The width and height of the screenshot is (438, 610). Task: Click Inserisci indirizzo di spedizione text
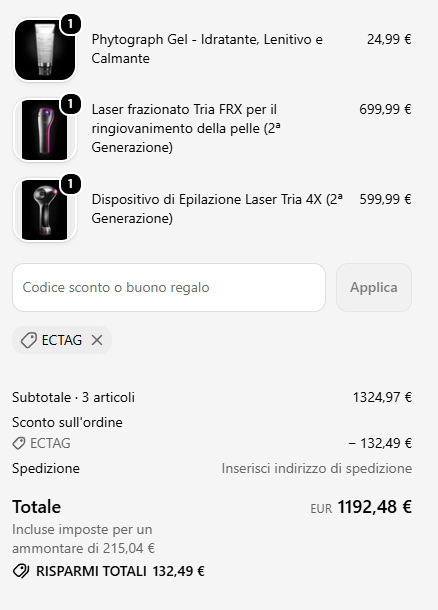[317, 468]
